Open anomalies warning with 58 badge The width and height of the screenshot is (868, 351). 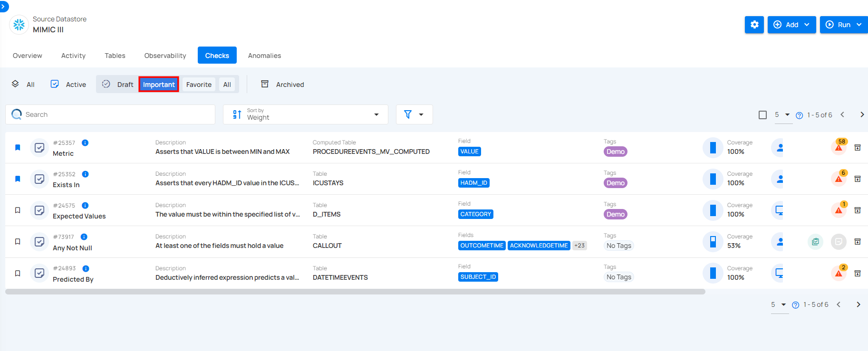pyautogui.click(x=839, y=147)
